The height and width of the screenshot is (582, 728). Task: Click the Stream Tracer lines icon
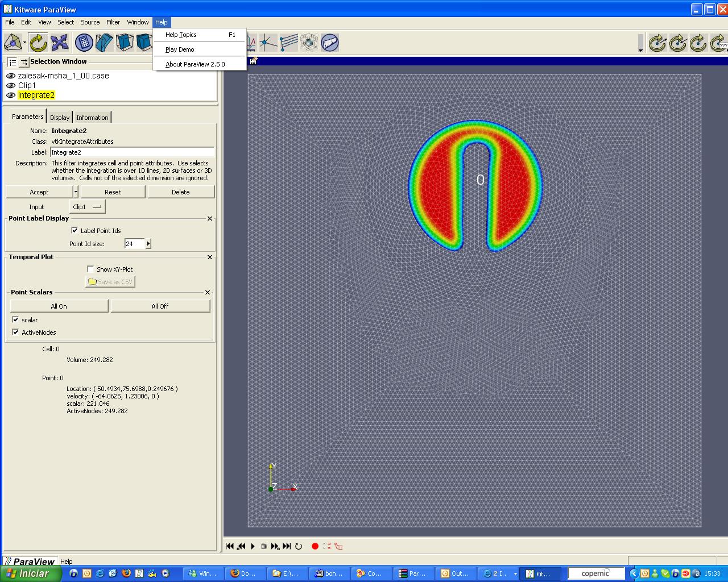[x=289, y=42]
